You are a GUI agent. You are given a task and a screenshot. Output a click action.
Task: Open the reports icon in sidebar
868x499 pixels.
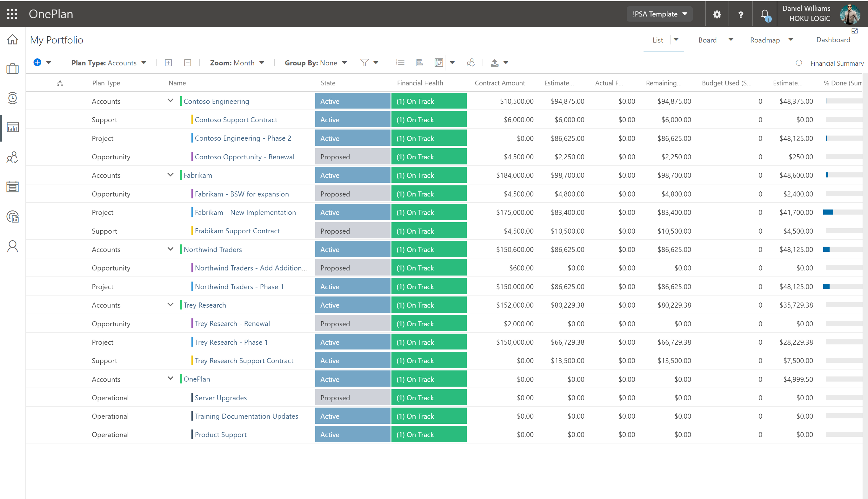coord(13,216)
